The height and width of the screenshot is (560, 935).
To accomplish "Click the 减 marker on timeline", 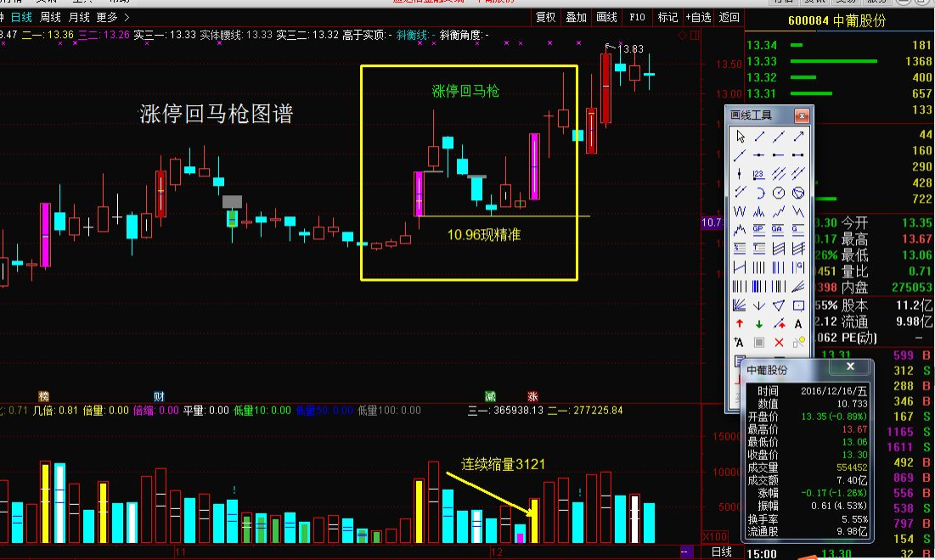I will pos(490,397).
